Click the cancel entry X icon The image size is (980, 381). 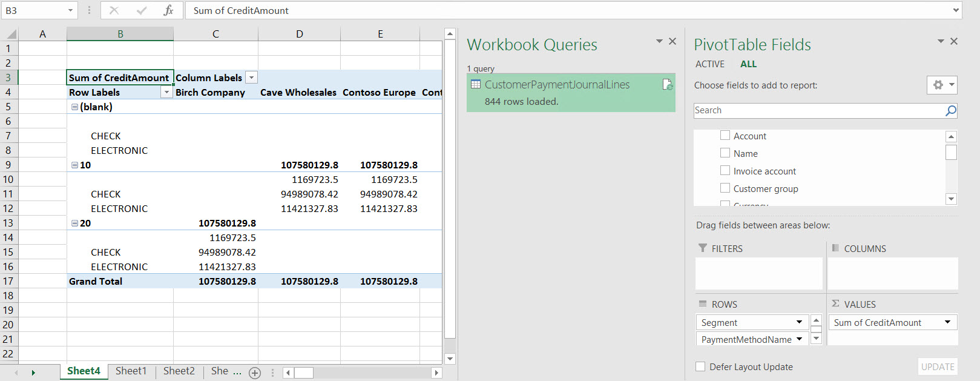coord(114,10)
